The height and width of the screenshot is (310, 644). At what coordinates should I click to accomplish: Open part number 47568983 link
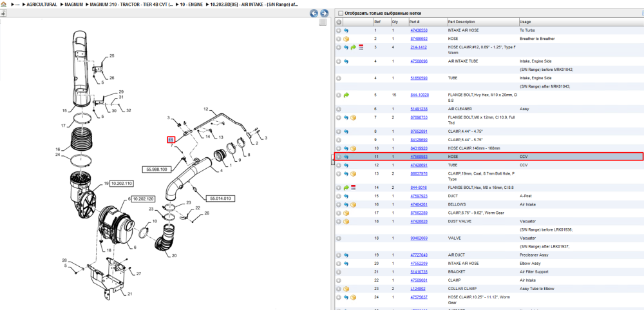(x=419, y=157)
